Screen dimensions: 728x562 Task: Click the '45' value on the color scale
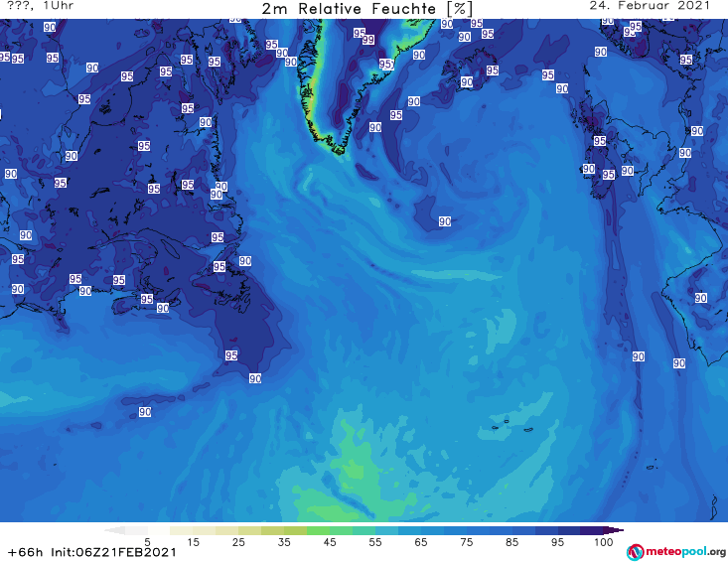(330, 542)
